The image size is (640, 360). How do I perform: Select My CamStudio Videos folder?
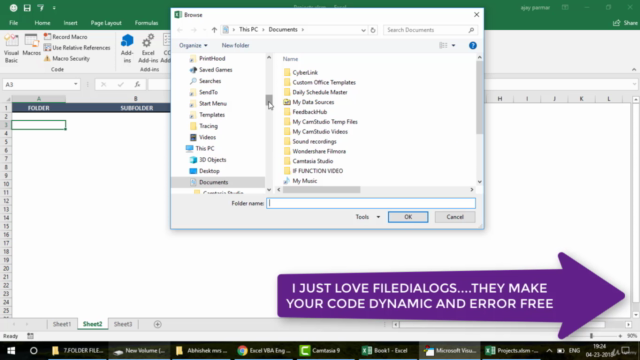coord(320,131)
